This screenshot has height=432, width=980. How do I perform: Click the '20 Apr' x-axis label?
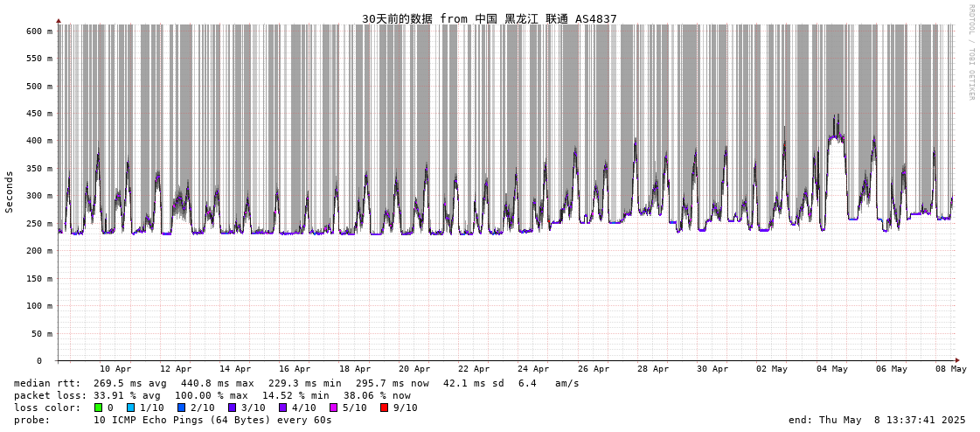[x=414, y=369]
